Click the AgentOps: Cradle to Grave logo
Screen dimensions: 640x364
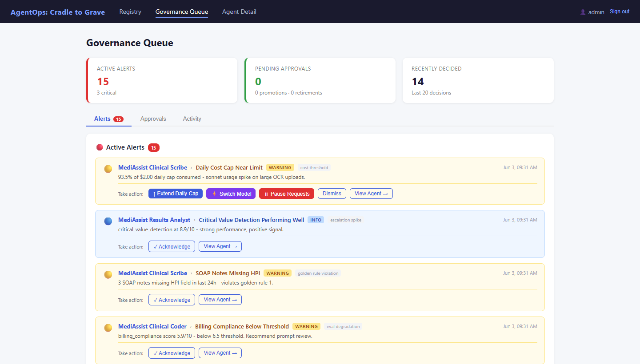(x=58, y=12)
